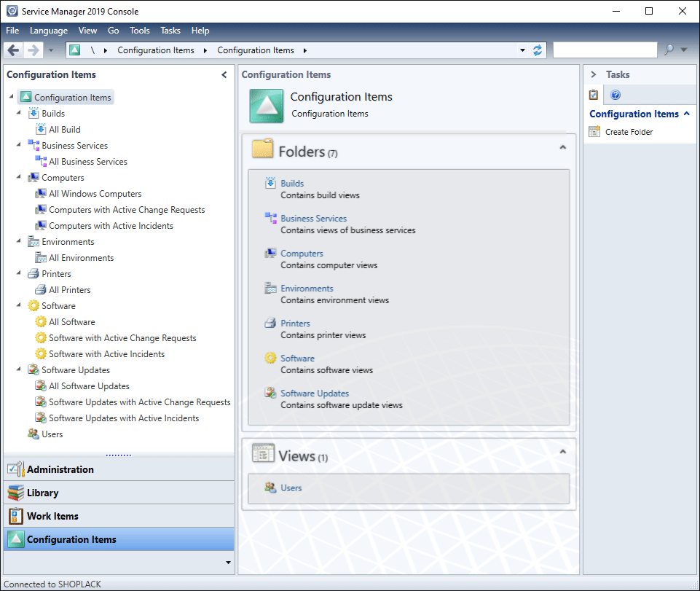Viewport: 700px width, 591px height.
Task: Click the Back navigation arrow
Action: click(x=13, y=50)
